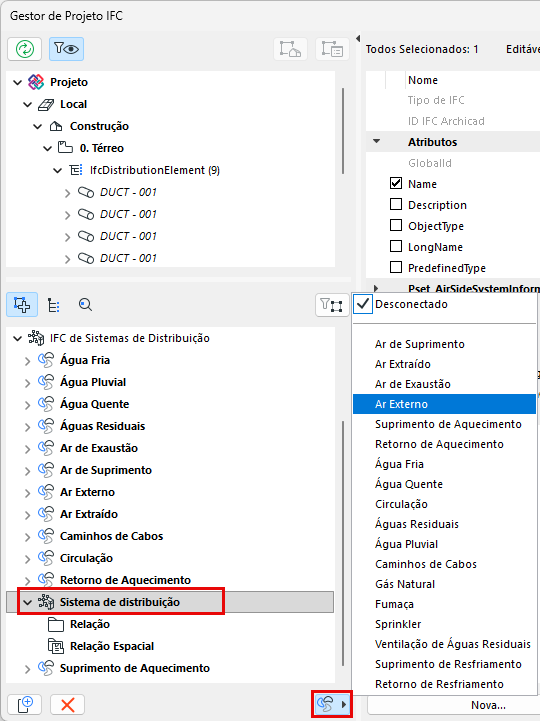This screenshot has height=721, width=540.
Task: Click the Local site icon
Action: click(x=46, y=104)
